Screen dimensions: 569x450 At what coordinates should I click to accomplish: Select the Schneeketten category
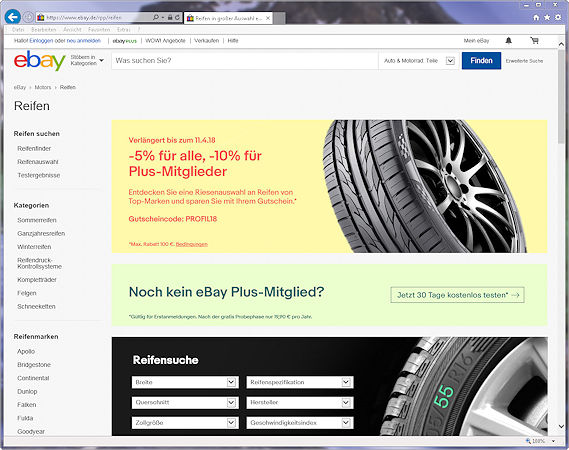[36, 307]
